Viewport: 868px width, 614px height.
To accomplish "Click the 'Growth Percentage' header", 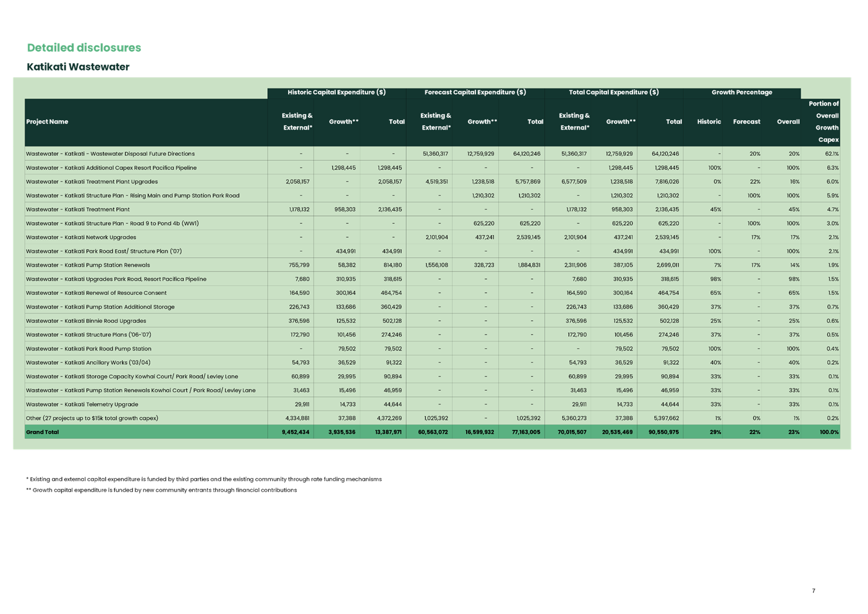I will point(742,92).
